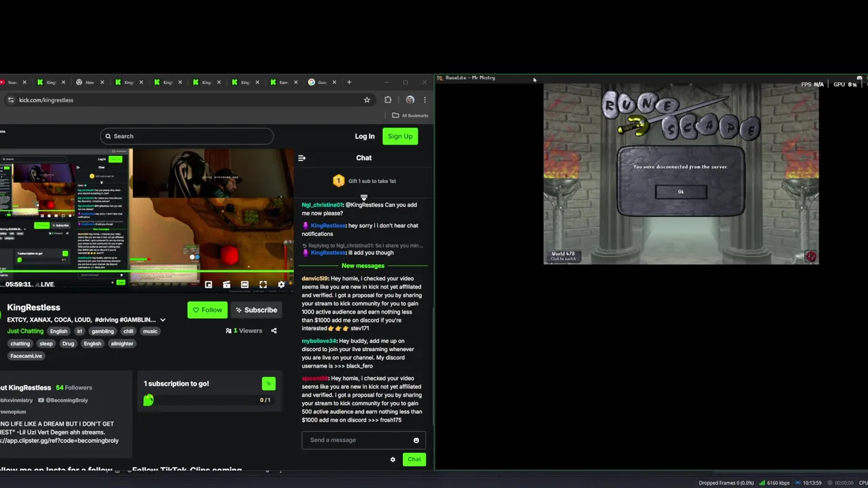Expand the chat leaderboard handle

pos(363,198)
